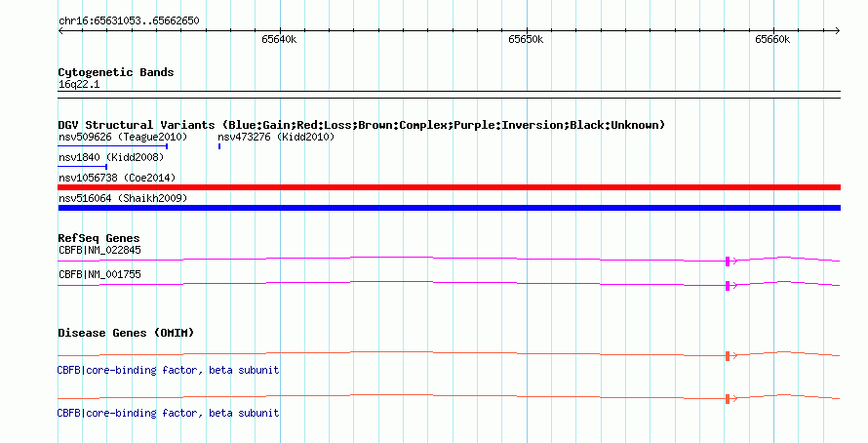Click the cytogenetic band 16q22.1 bar

450,95
